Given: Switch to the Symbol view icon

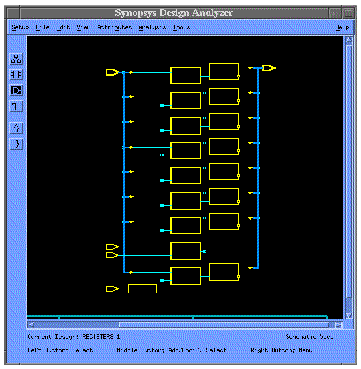Looking at the screenshot, I should pos(16,75).
